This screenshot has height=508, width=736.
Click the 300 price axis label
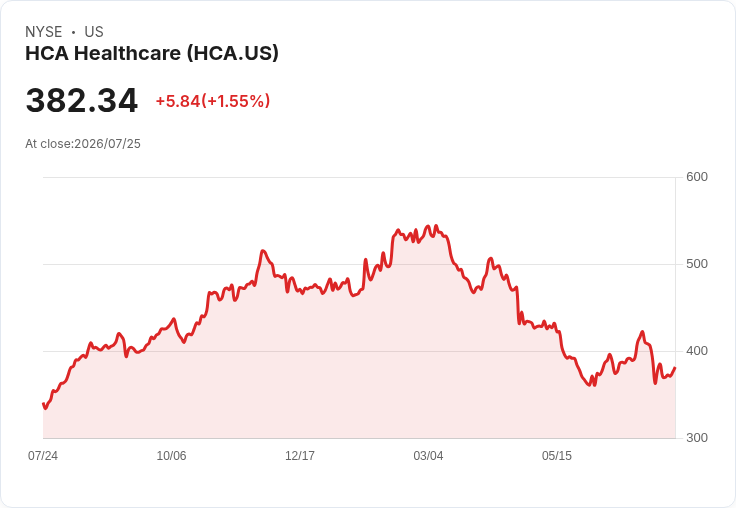pos(697,438)
